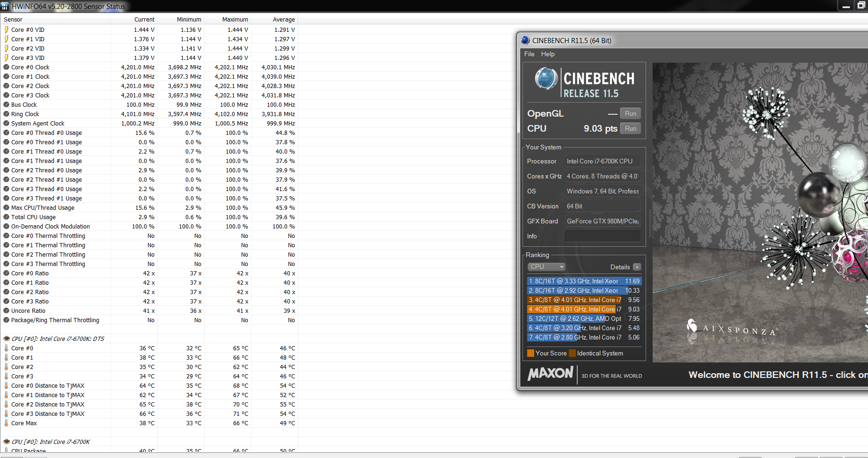Select ranking entry 5, the 12C/12T AMD Opteron
Image resolution: width=868 pixels, height=458 pixels.
(x=584, y=318)
